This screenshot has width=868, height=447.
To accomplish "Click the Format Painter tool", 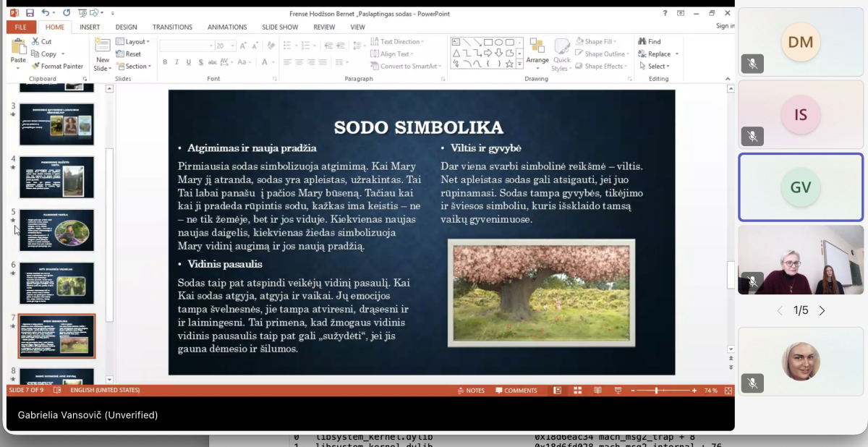I will point(57,66).
